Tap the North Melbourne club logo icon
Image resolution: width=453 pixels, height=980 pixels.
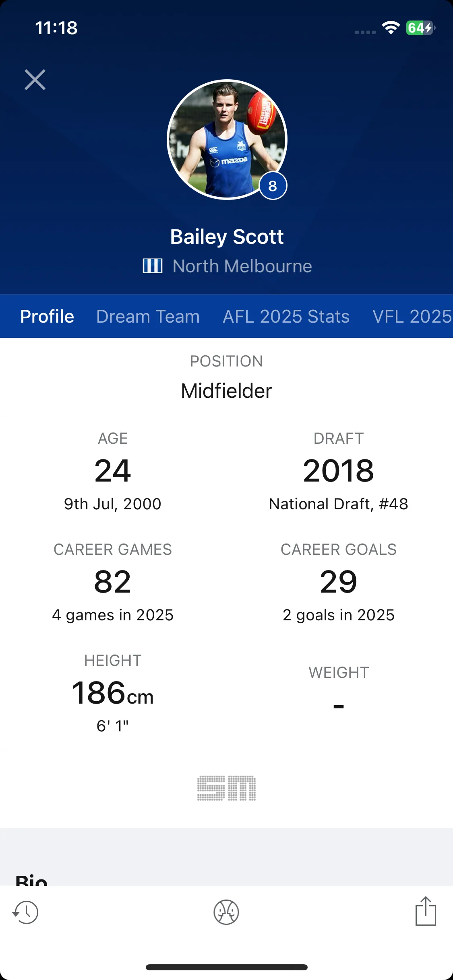(153, 266)
